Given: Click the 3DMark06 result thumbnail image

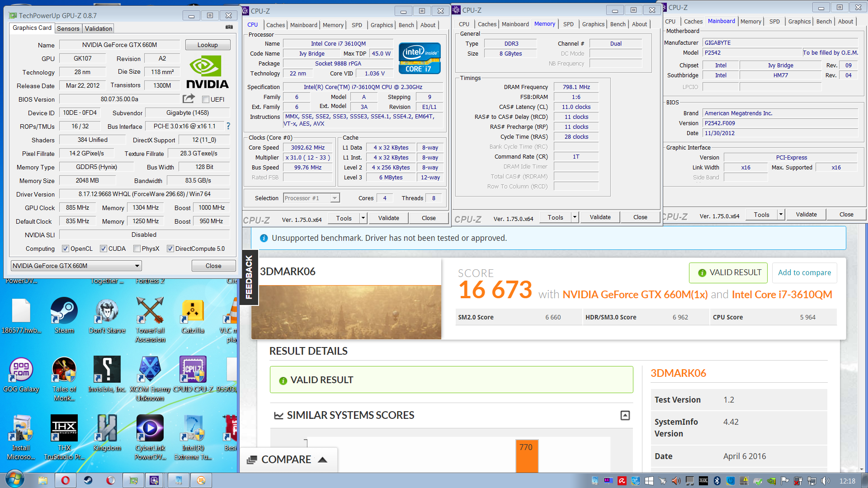Looking at the screenshot, I should [x=346, y=312].
